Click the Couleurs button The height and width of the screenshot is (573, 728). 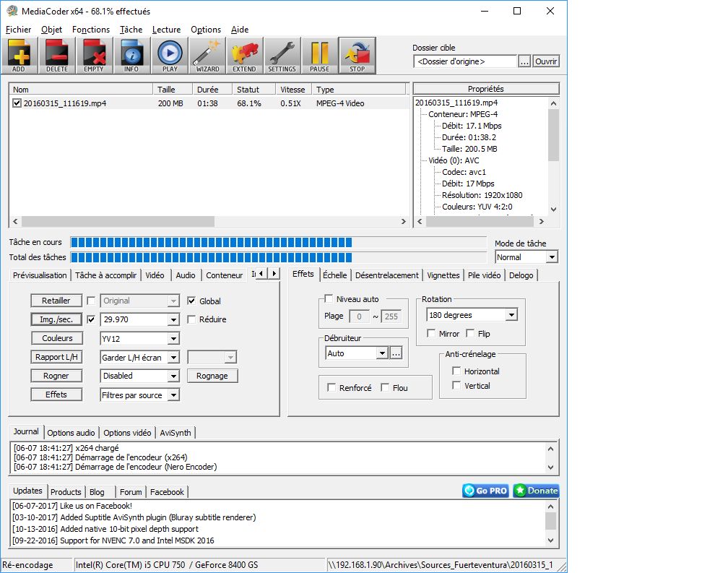point(57,338)
